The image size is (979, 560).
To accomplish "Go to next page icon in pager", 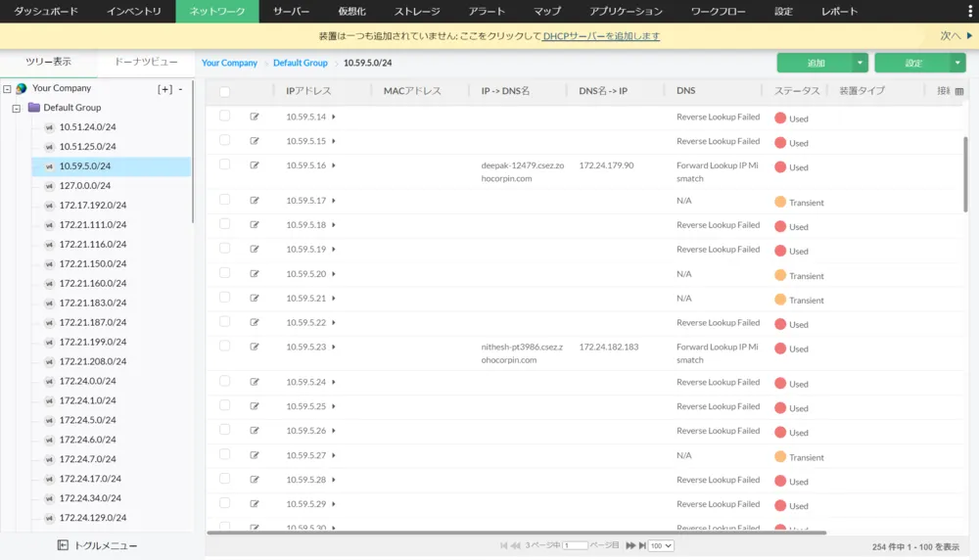I will pos(629,545).
